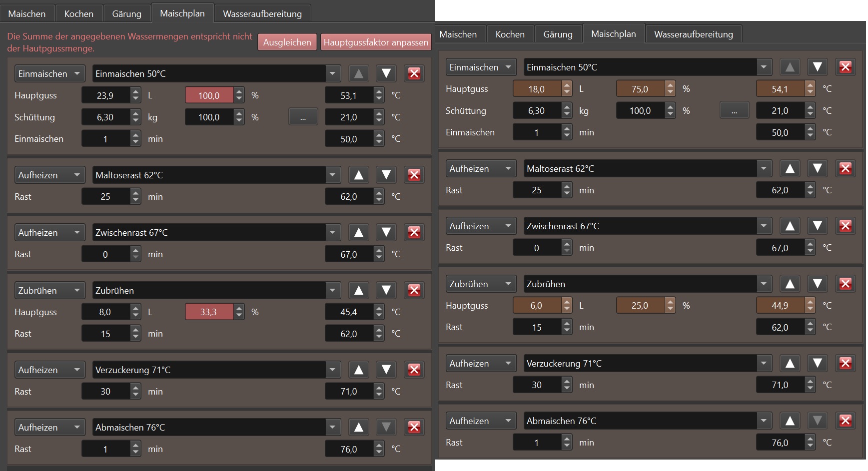Open the Wasseraufbereitung tab in right panel
868x471 pixels.
(693, 34)
